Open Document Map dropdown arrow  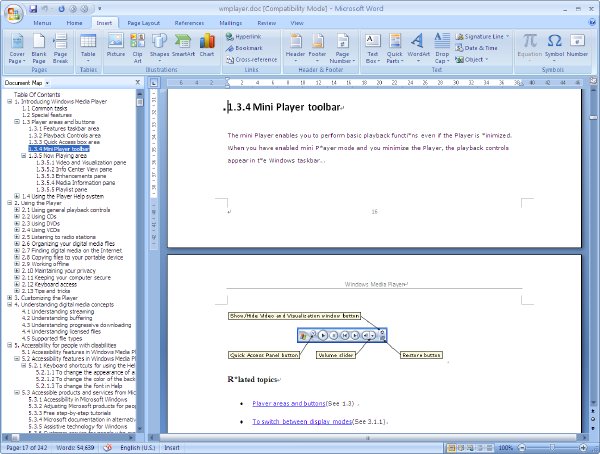47,83
